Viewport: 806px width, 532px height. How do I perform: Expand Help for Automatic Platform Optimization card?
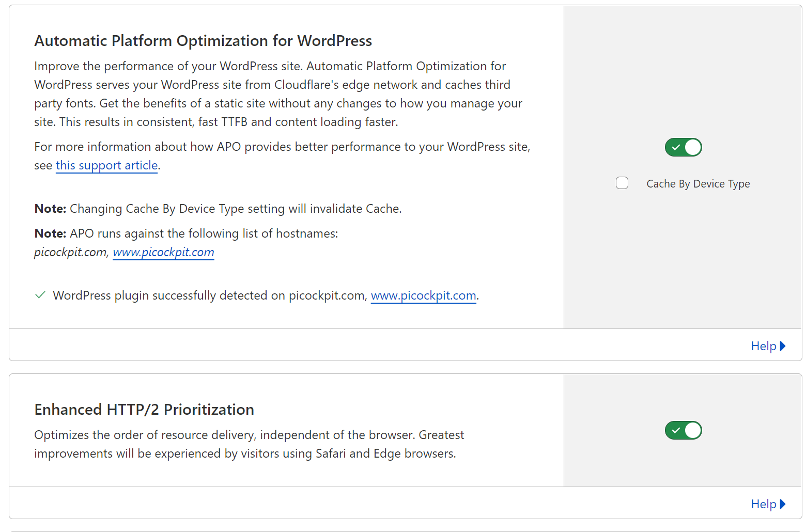coord(768,346)
